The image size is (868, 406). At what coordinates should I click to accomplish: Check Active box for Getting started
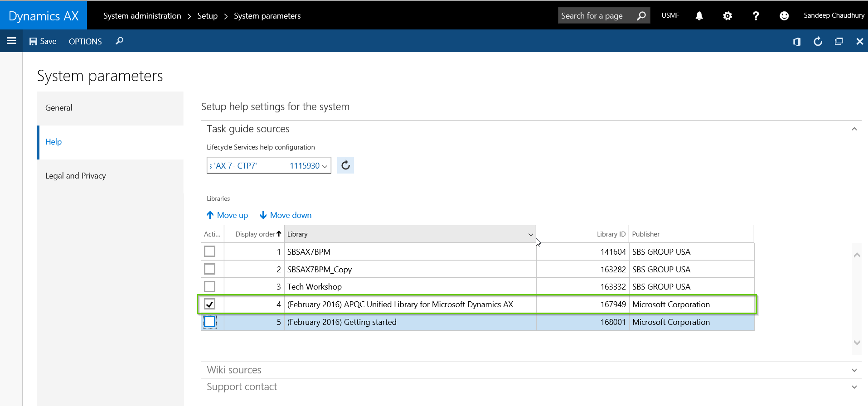coord(209,322)
